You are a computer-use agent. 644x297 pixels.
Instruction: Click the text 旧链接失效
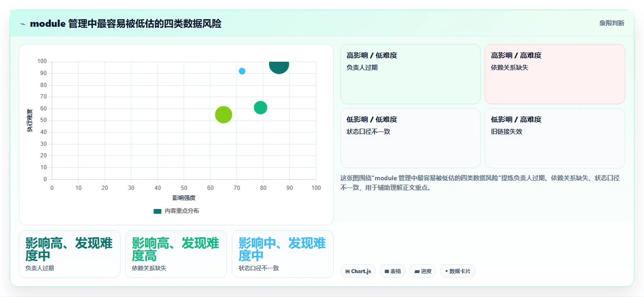coord(506,132)
